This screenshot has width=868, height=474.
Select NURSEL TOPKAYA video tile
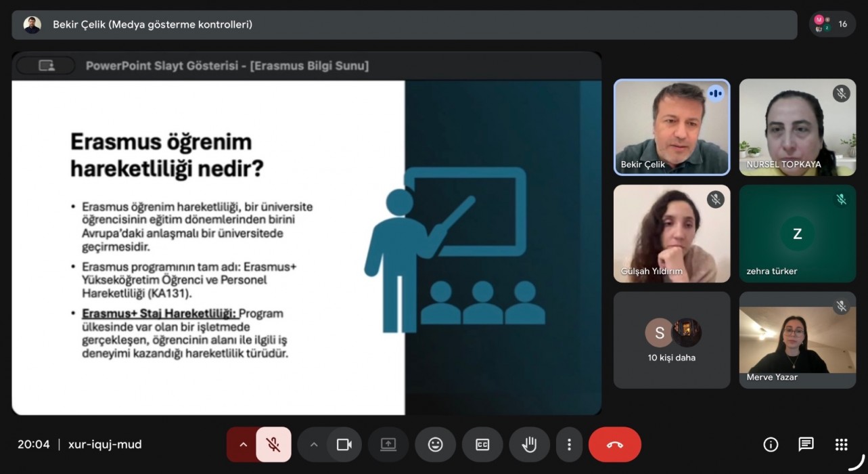(x=797, y=127)
